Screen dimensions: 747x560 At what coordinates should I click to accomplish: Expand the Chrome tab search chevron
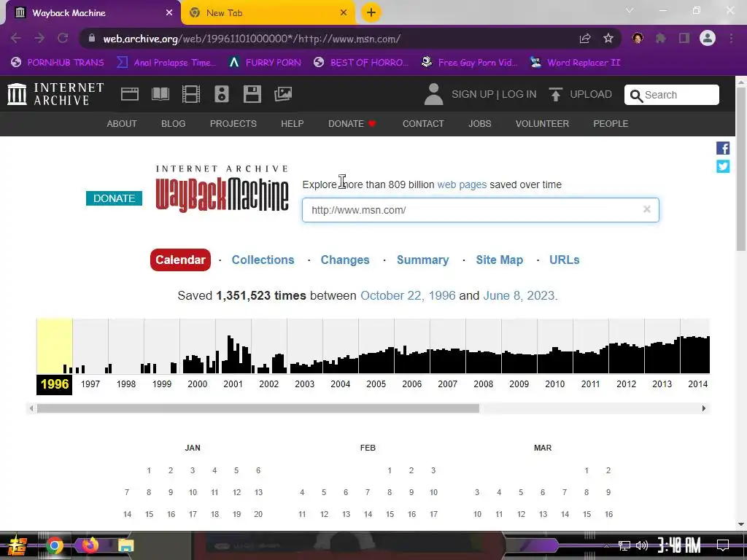630,10
